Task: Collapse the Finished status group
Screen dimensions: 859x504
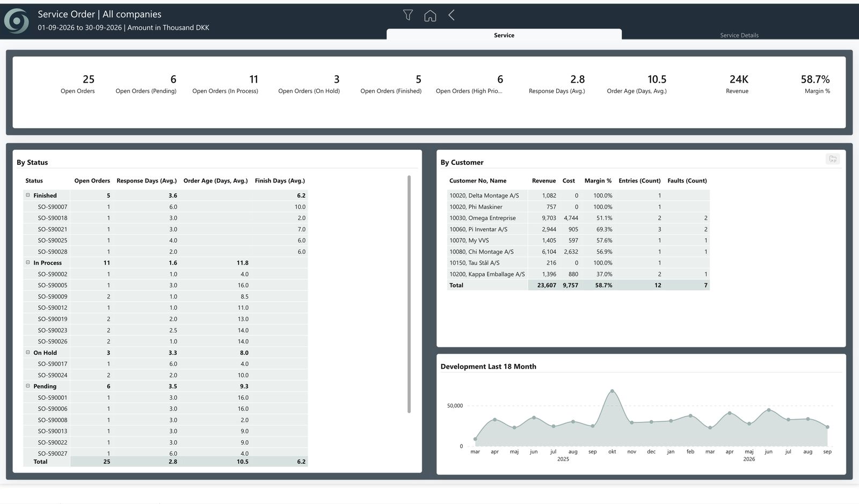Action: pos(28,195)
